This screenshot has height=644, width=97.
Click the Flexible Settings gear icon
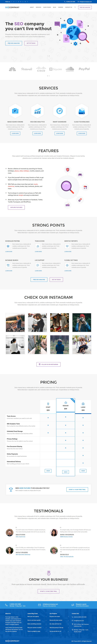(67, 265)
